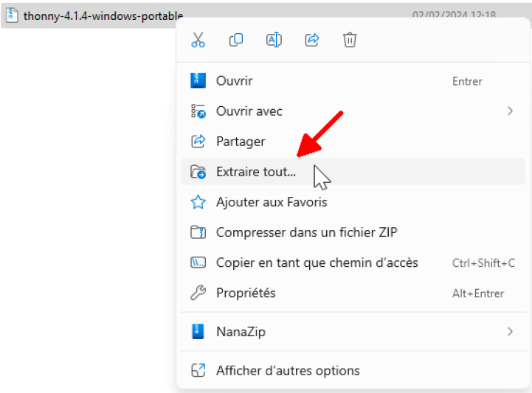This screenshot has height=393, width=532.
Task: Click the Rename icon
Action: (x=274, y=41)
